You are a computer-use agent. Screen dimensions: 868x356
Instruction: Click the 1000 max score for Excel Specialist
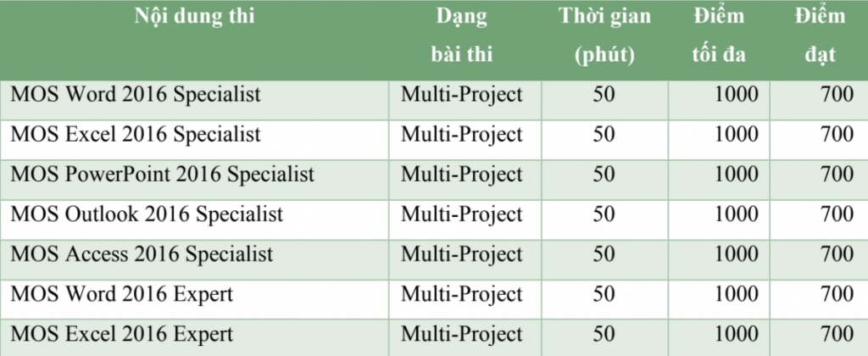(x=737, y=135)
